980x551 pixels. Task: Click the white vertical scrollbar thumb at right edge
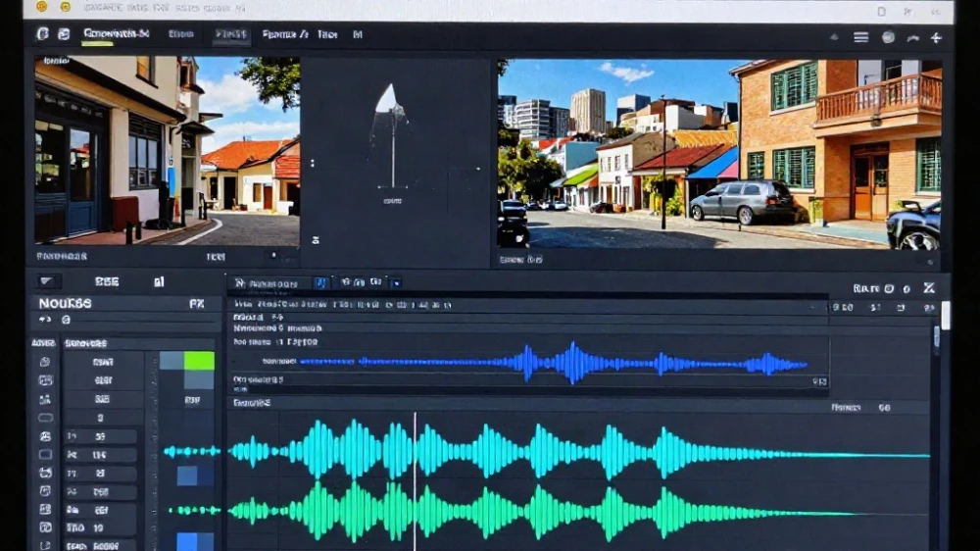coord(946,316)
